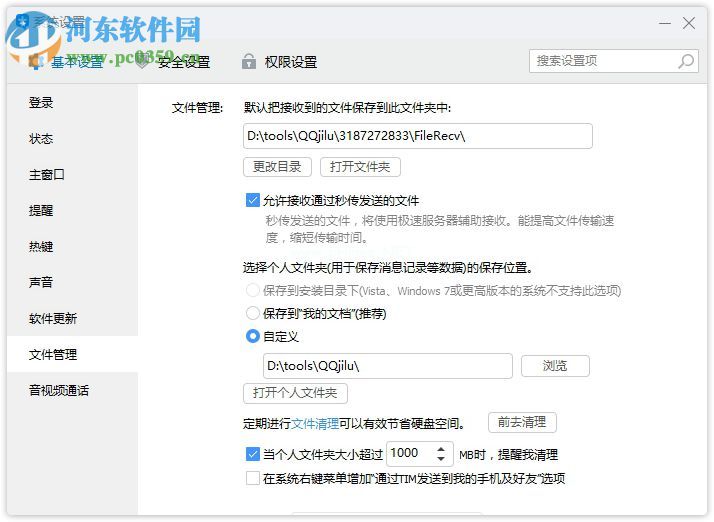Viewport: 714px width, 522px height.
Task: Toggle the 当个人文件夹大小超过 reminder checkbox
Action: [x=253, y=454]
